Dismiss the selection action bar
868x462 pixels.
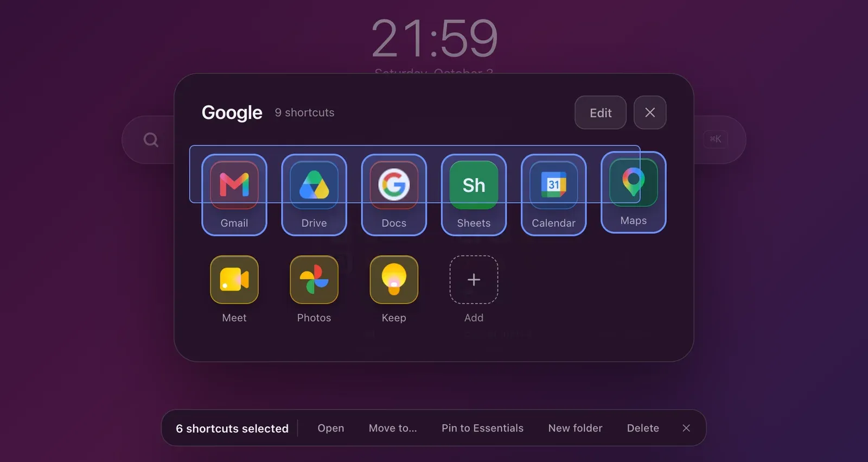click(686, 428)
